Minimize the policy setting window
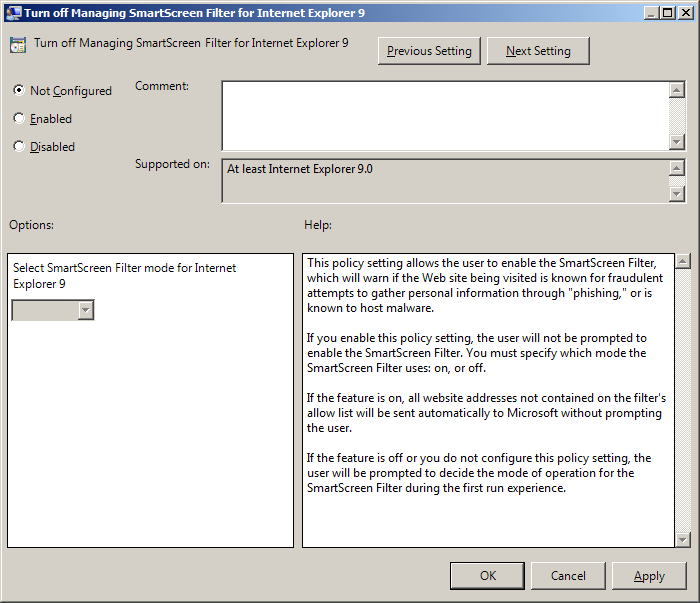 pyautogui.click(x=649, y=13)
